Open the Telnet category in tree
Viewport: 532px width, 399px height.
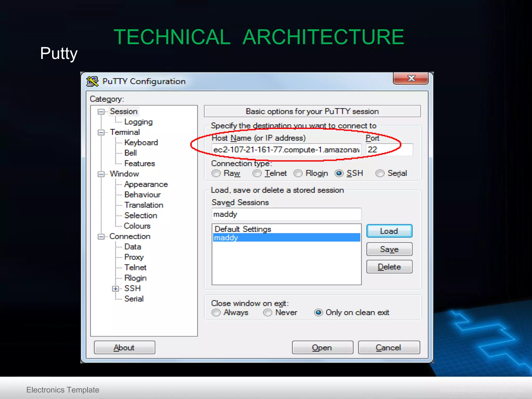tap(135, 268)
